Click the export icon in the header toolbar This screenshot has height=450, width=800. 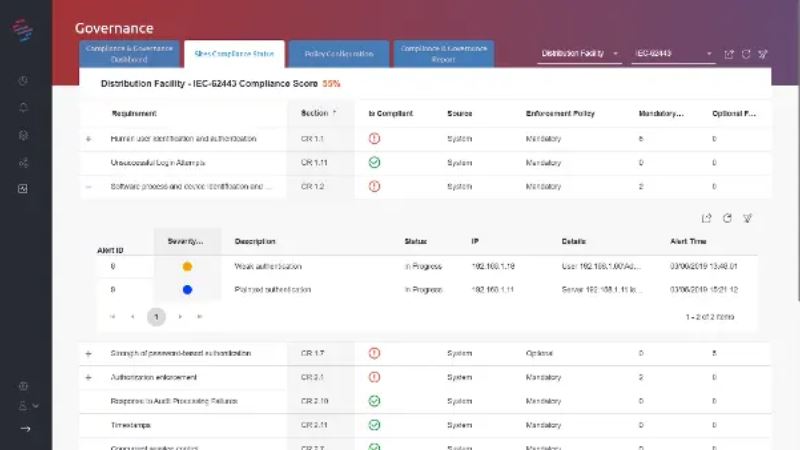tap(729, 54)
